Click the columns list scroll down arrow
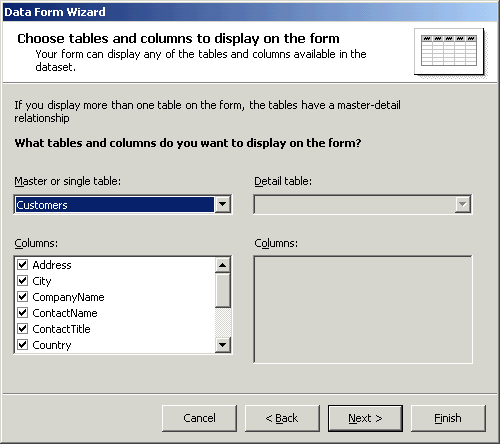This screenshot has width=500, height=444. pyautogui.click(x=222, y=344)
